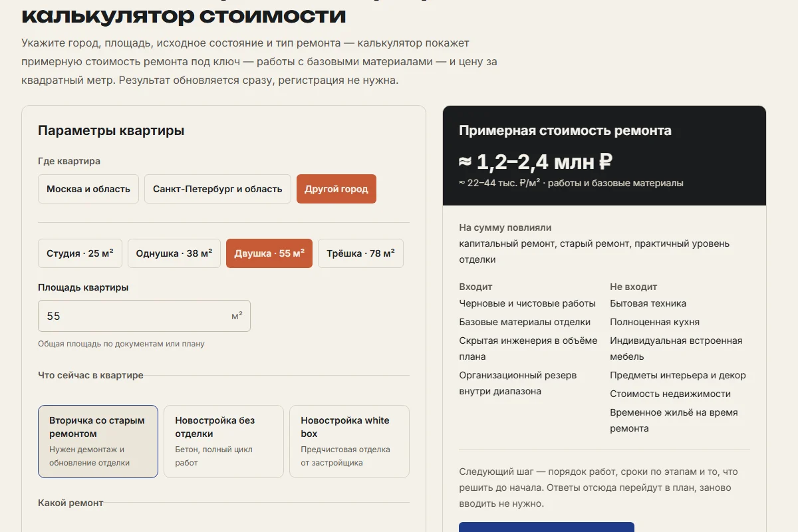
Task: Click the "Не входит" column header
Action: click(634, 287)
